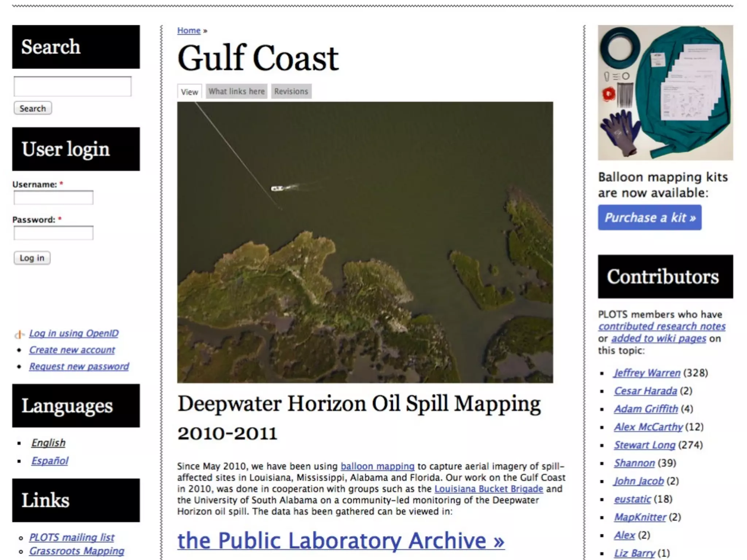Click into the Username field

tap(54, 198)
